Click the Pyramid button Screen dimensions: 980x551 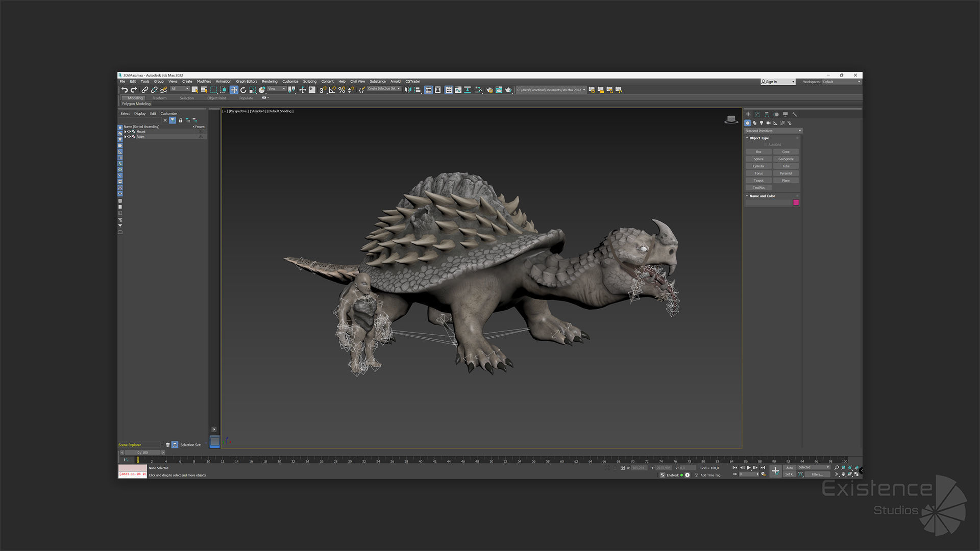786,173
